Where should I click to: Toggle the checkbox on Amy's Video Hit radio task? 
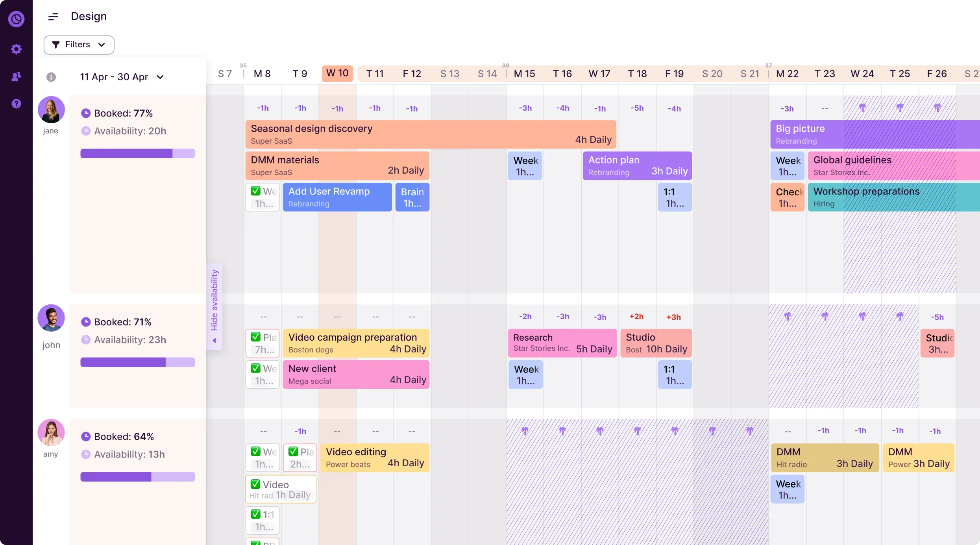[x=256, y=484]
